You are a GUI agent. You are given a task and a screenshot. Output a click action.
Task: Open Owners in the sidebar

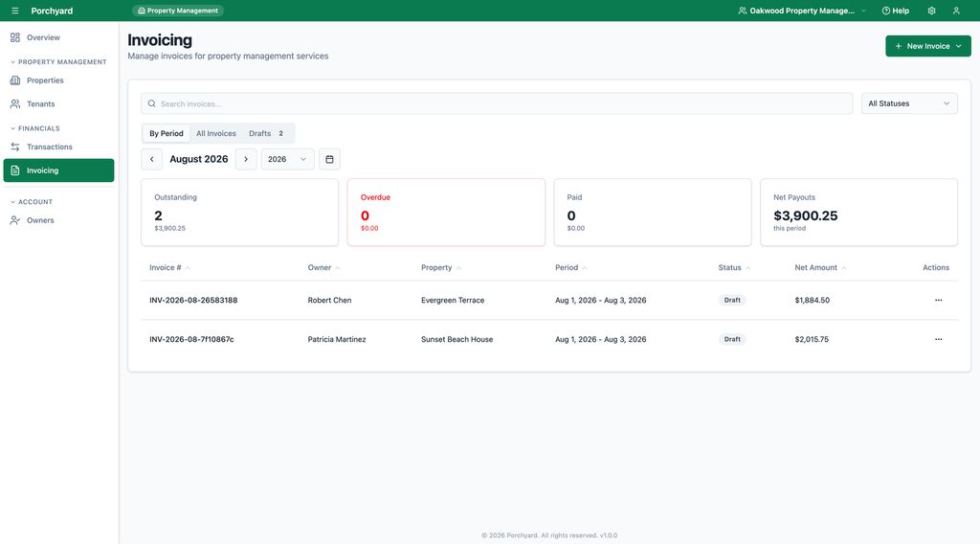58,220
